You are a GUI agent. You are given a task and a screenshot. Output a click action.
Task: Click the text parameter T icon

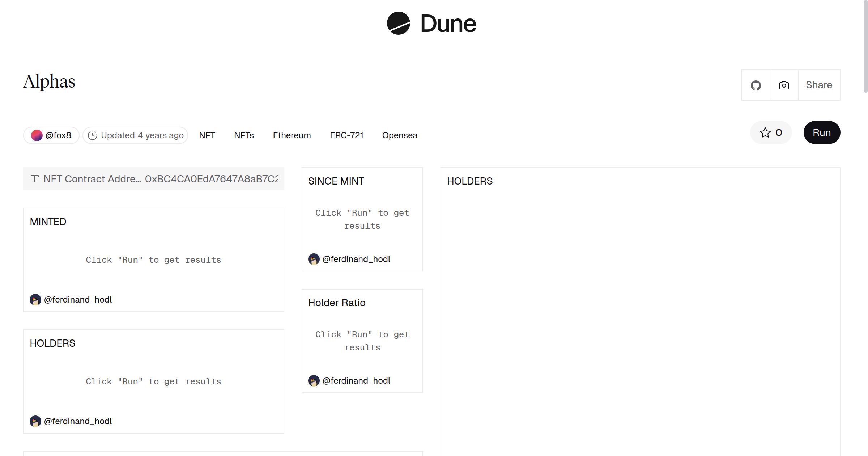pyautogui.click(x=35, y=179)
